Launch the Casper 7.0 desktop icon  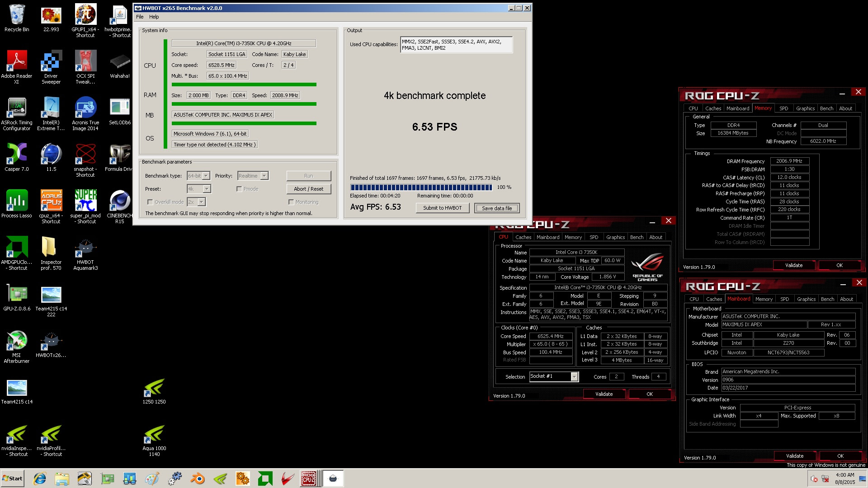point(17,157)
